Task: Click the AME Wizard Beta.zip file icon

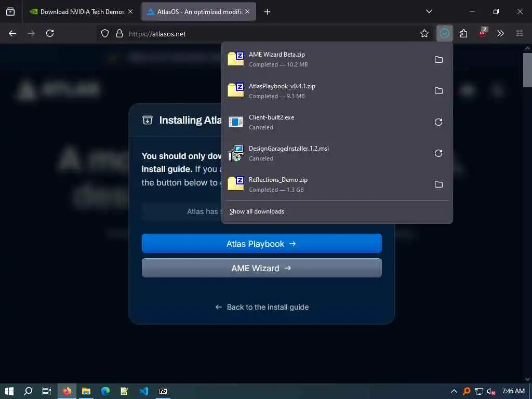Action: click(x=236, y=59)
